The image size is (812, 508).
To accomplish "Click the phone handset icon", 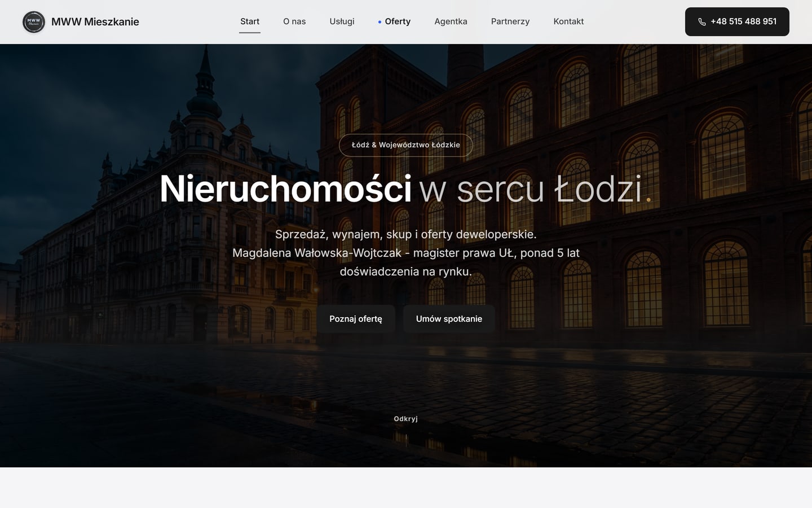I will click(x=701, y=22).
